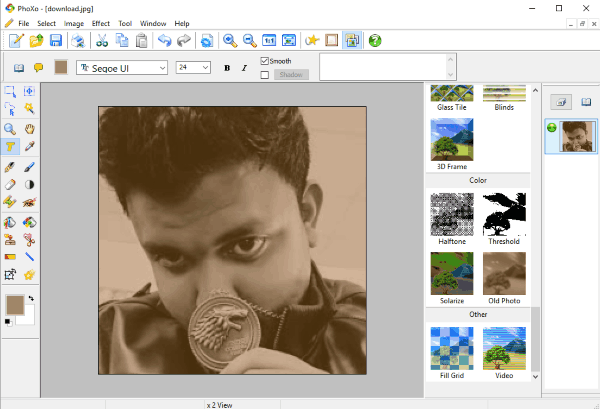Click the Zoom In magnifier icon

(x=230, y=41)
